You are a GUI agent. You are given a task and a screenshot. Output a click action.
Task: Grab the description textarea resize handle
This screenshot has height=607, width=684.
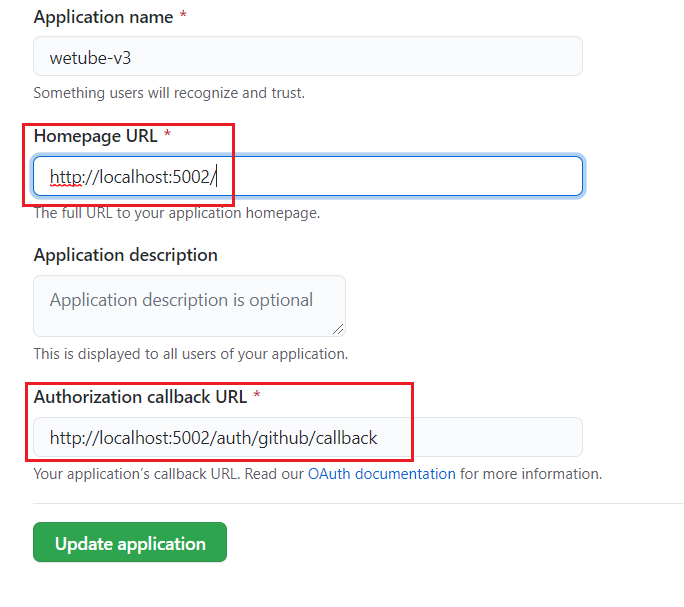tap(339, 329)
